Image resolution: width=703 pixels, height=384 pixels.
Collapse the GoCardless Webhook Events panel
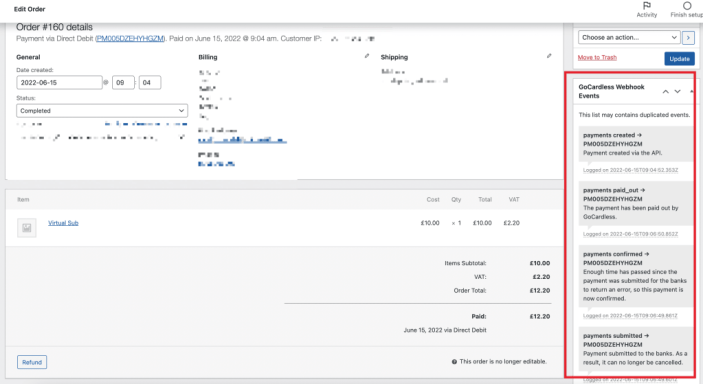[691, 92]
